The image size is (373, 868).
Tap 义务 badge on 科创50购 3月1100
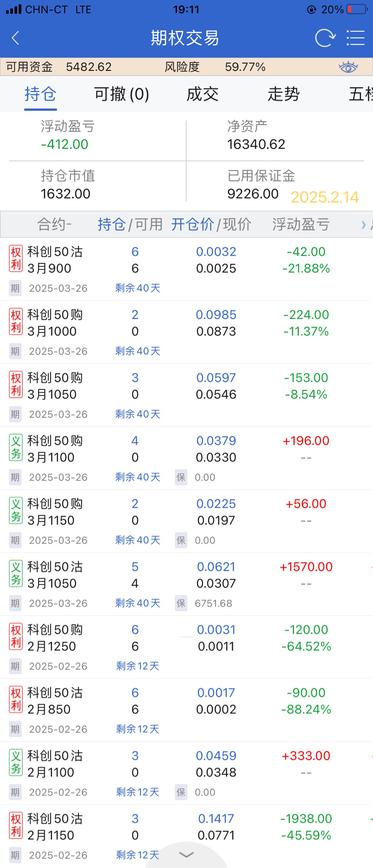pyautogui.click(x=16, y=448)
